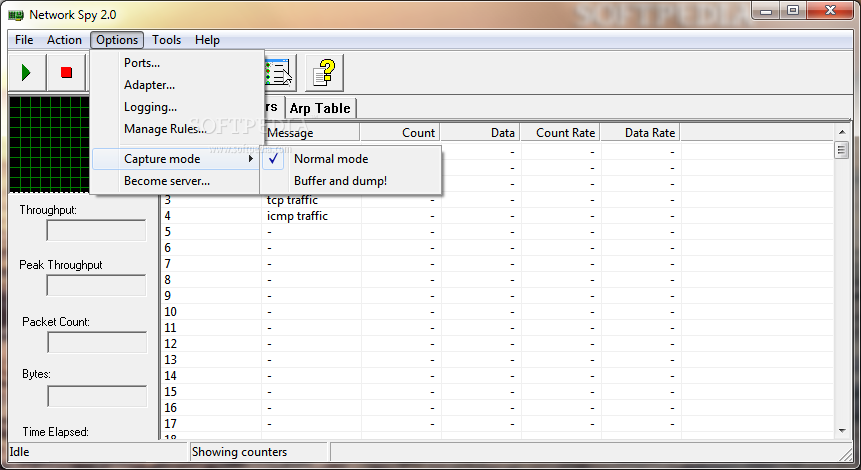Switch to the Arp Table tab
This screenshot has height=470, width=861.
click(320, 108)
